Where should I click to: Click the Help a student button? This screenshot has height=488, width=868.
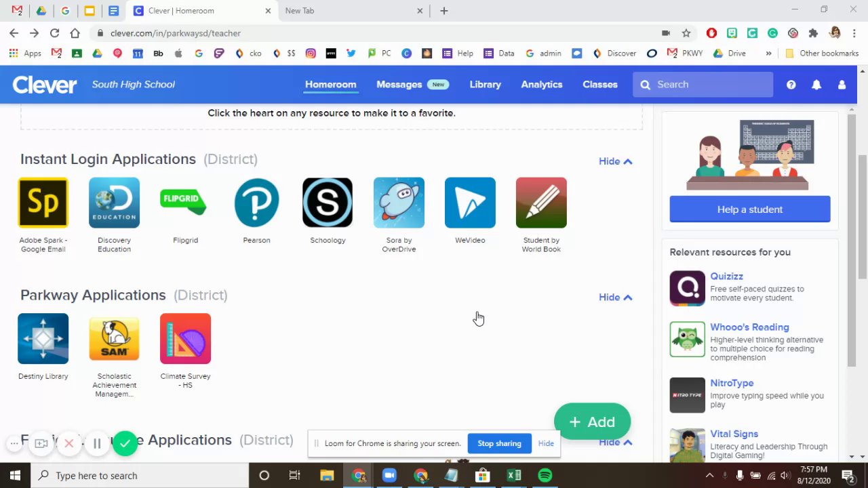point(749,209)
